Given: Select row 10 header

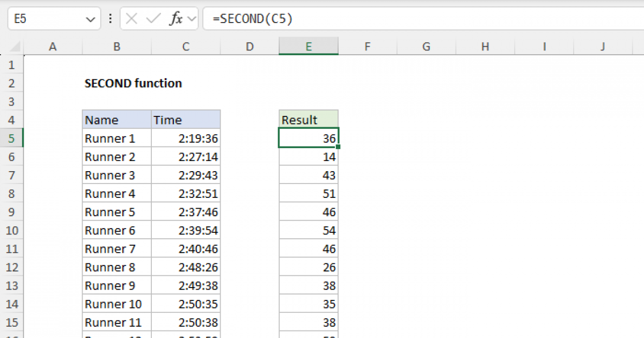Looking at the screenshot, I should coord(12,231).
